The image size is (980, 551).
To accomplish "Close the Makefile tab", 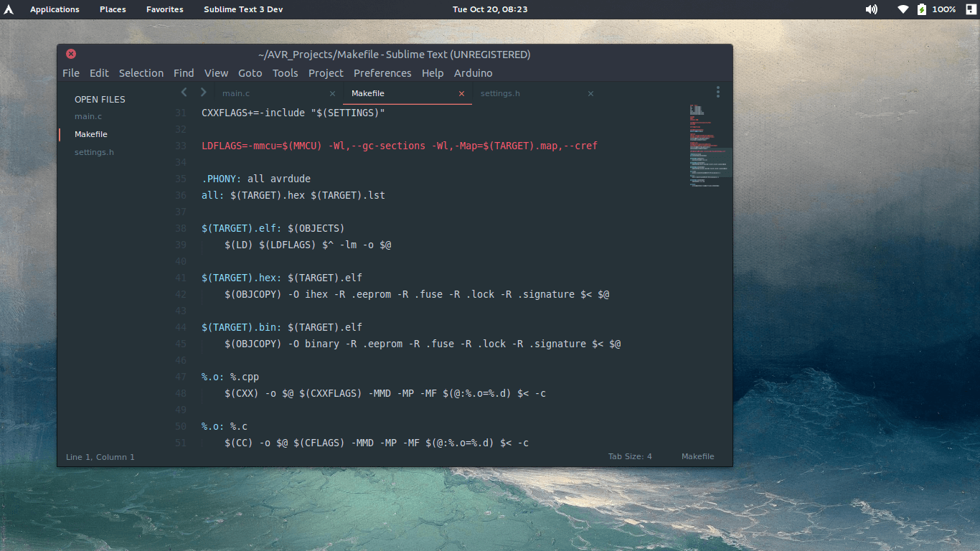I will click(461, 93).
